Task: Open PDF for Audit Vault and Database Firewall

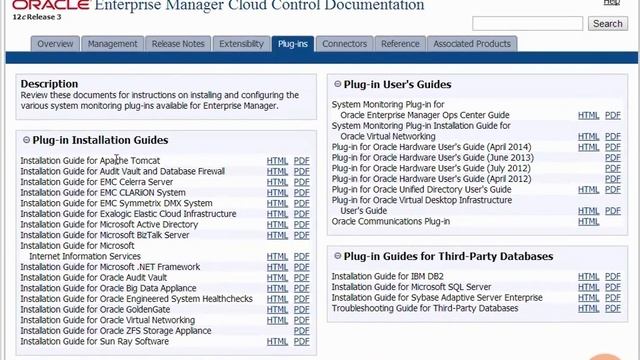Action: point(302,171)
